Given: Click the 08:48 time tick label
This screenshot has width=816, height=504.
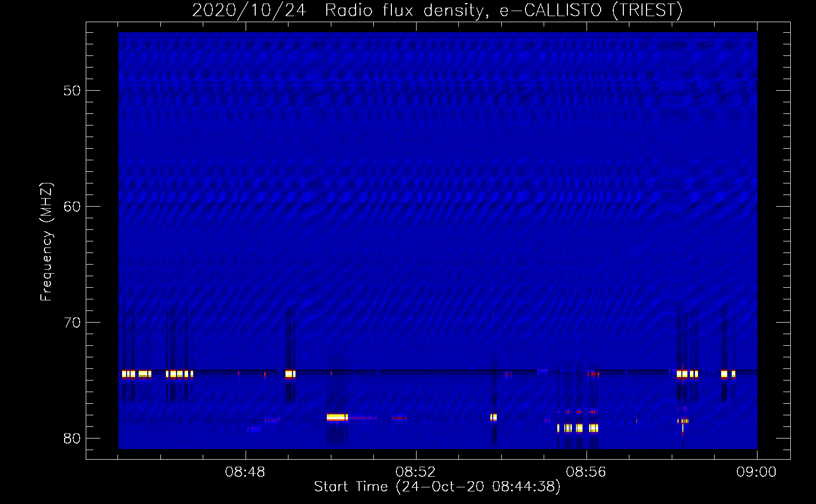Looking at the screenshot, I should coord(246,472).
